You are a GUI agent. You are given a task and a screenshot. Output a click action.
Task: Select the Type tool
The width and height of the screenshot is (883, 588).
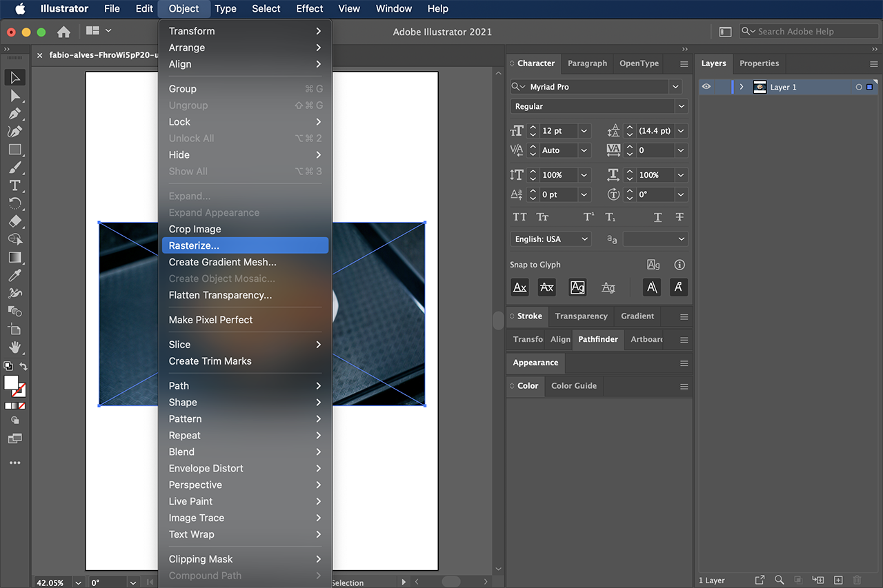coord(15,185)
